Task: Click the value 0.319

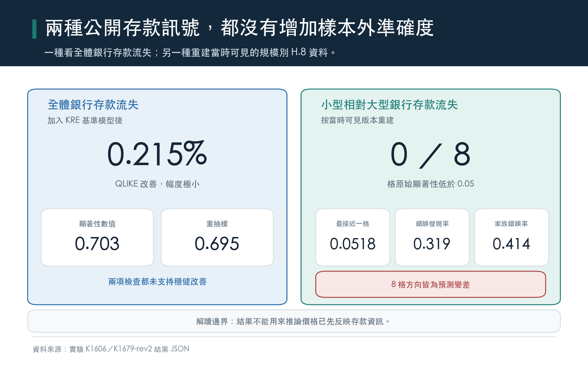Action: (x=432, y=244)
